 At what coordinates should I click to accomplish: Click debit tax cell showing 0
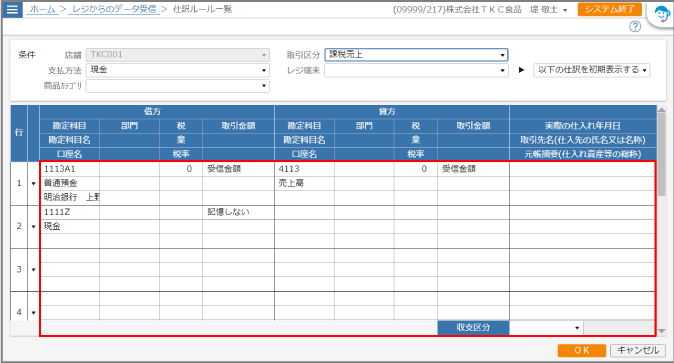(181, 169)
